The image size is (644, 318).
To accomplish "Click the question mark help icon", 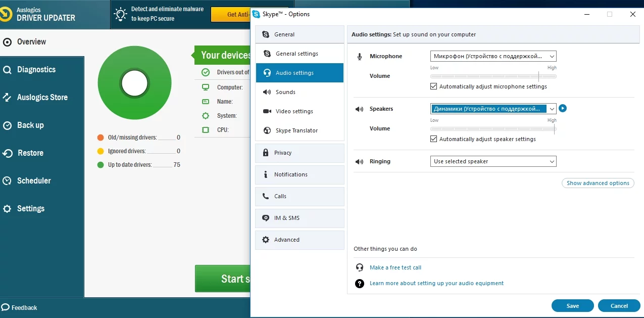I will 360,283.
